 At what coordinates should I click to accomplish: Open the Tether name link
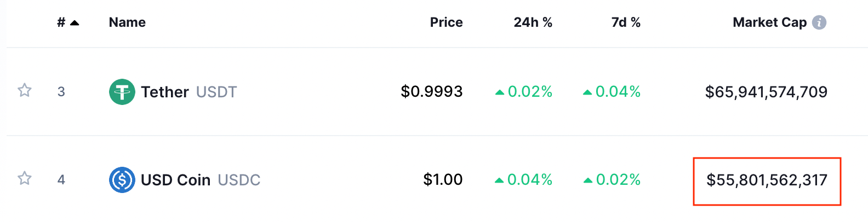pyautogui.click(x=165, y=92)
